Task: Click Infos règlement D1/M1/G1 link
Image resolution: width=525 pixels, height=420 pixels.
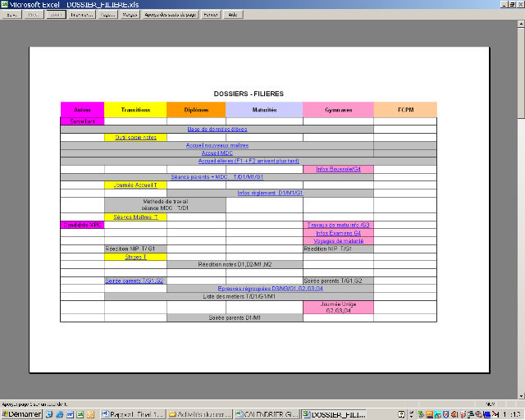Action: (x=270, y=193)
